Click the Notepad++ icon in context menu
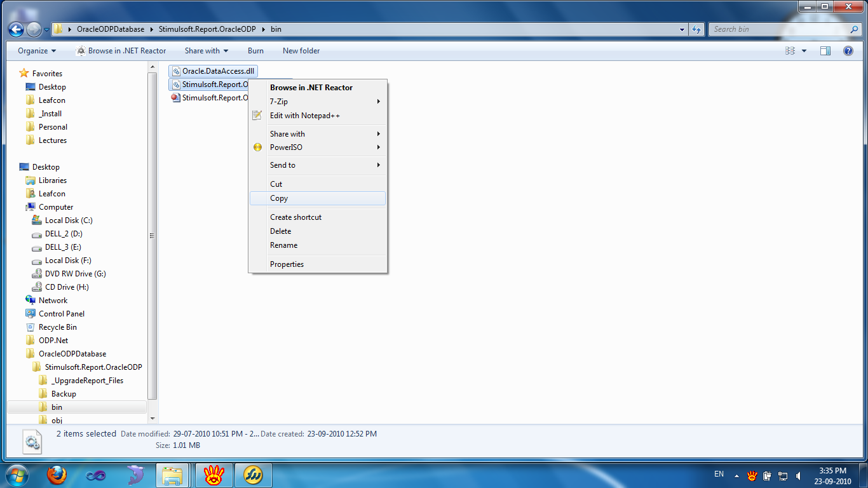Image resolution: width=868 pixels, height=488 pixels. tap(257, 116)
